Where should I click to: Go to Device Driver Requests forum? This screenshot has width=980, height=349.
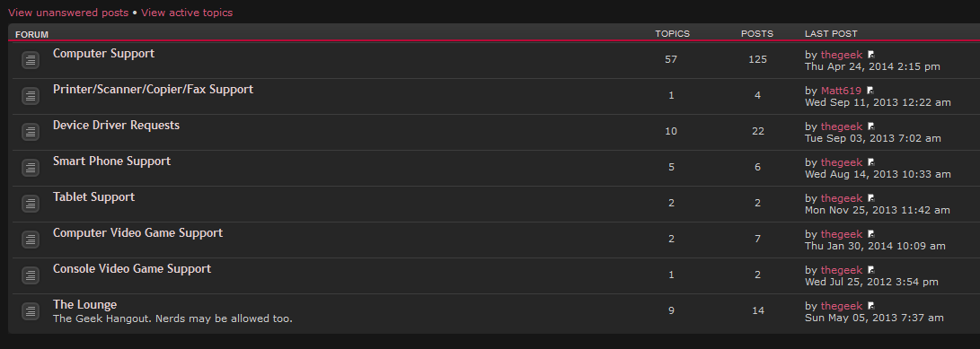[x=116, y=126]
